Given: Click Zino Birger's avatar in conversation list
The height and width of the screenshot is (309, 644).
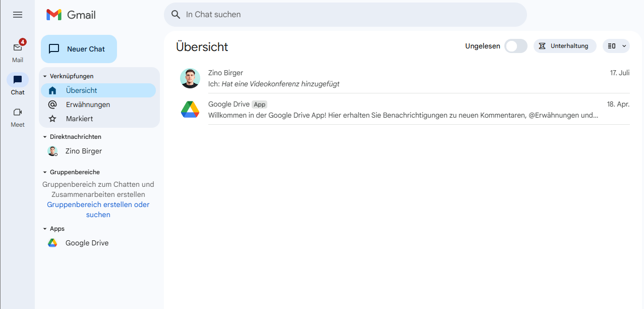Looking at the screenshot, I should point(190,78).
